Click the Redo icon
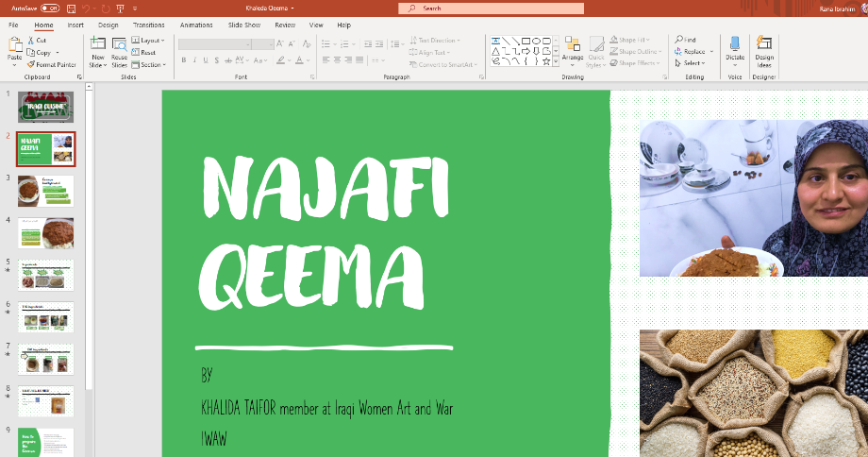The image size is (868, 457). click(x=105, y=8)
